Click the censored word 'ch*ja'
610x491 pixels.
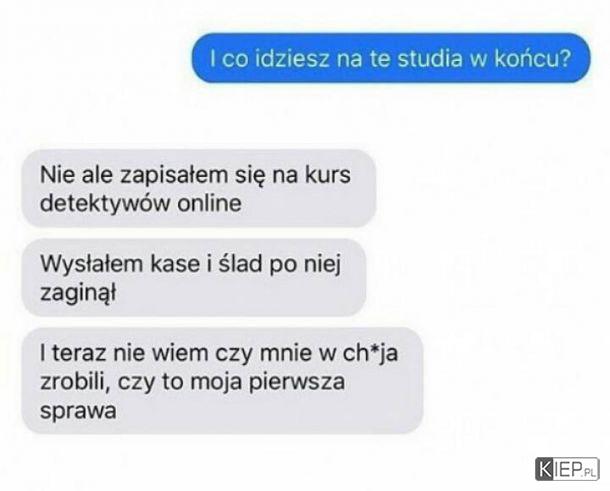pyautogui.click(x=370, y=354)
